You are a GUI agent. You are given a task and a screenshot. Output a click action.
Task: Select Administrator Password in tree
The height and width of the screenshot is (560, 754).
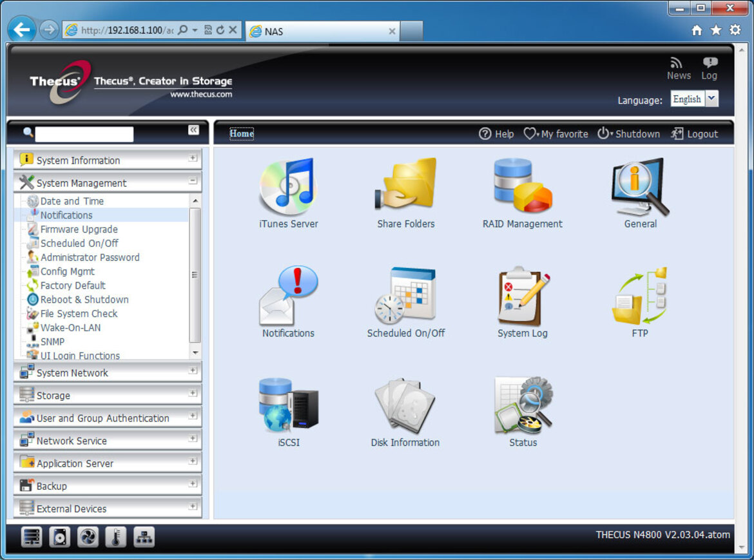(90, 257)
